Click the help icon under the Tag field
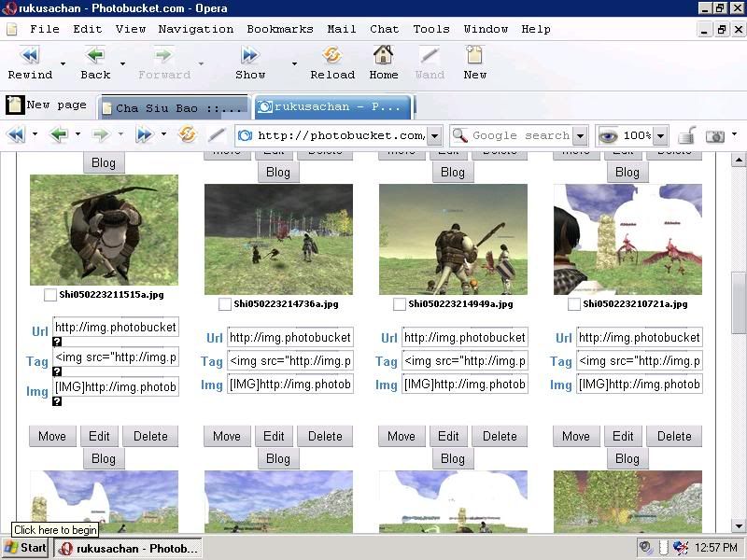This screenshot has width=747, height=560. click(57, 371)
